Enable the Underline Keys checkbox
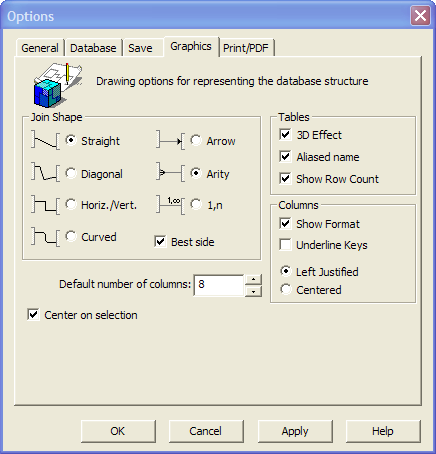Image resolution: width=436 pixels, height=454 pixels. coord(285,244)
